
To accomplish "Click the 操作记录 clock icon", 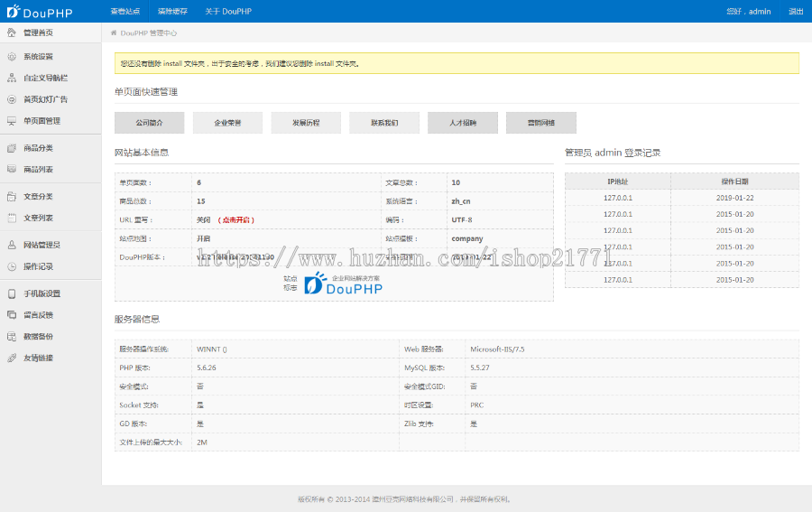I will (x=12, y=266).
